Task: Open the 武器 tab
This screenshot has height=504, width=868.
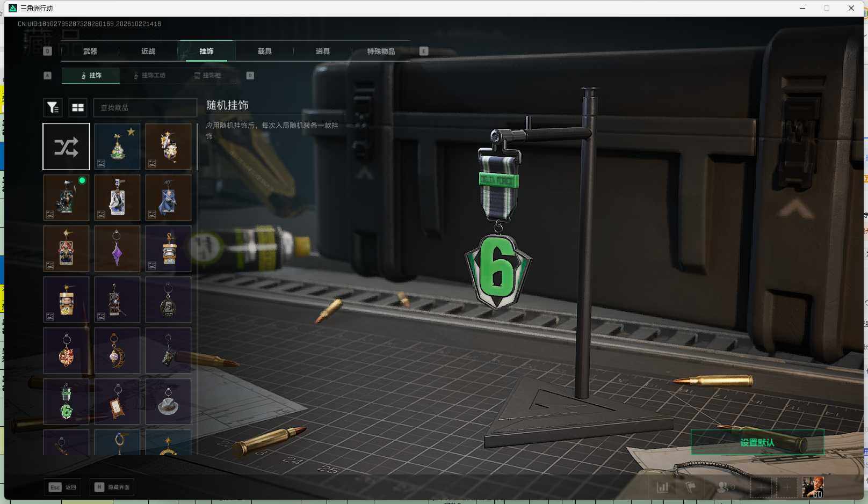Action: pyautogui.click(x=90, y=52)
